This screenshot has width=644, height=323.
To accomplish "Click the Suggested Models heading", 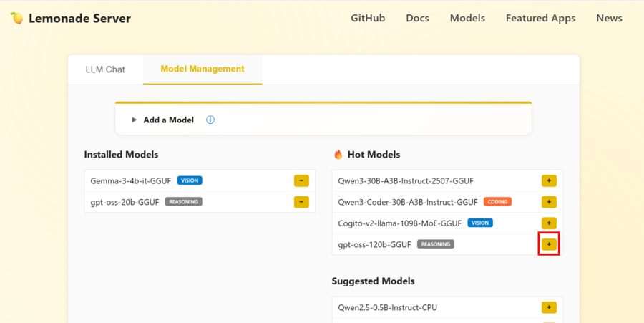I will pyautogui.click(x=373, y=281).
